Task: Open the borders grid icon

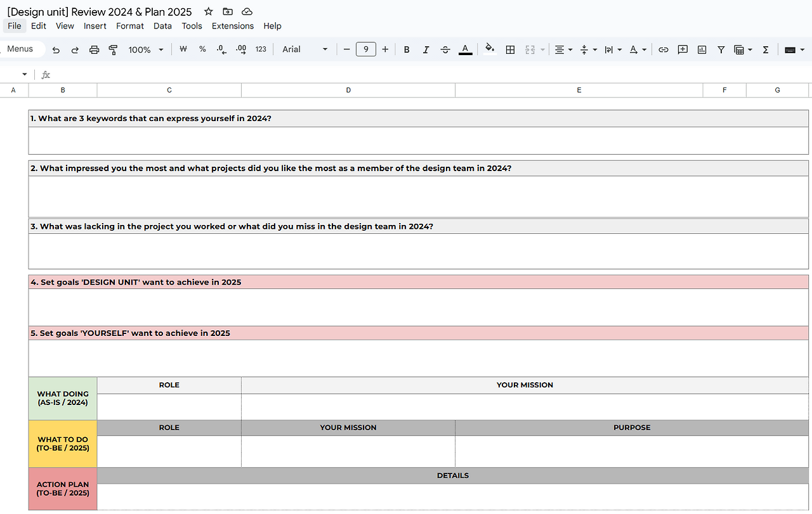Action: [510, 49]
